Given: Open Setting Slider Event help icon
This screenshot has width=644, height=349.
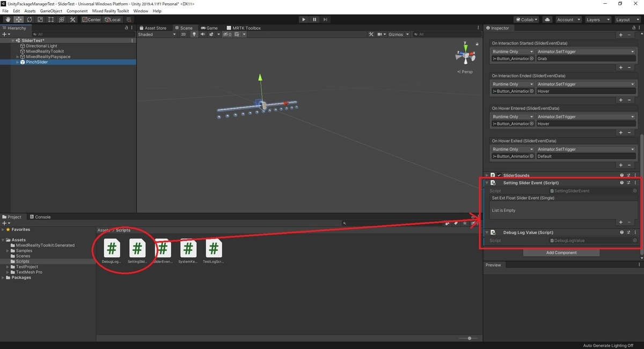Looking at the screenshot, I should pos(622,183).
